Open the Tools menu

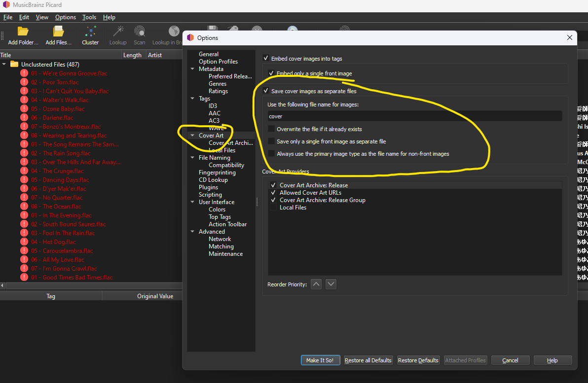[x=89, y=17]
